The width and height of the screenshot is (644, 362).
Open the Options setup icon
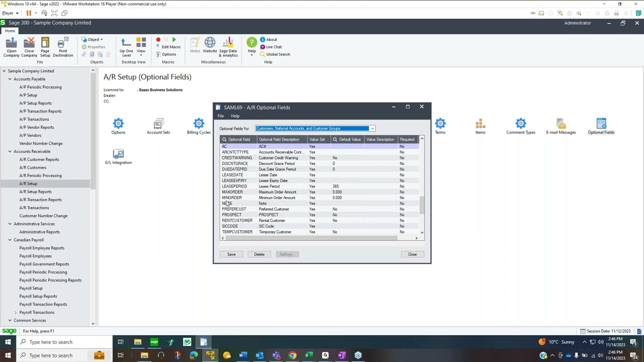(118, 126)
